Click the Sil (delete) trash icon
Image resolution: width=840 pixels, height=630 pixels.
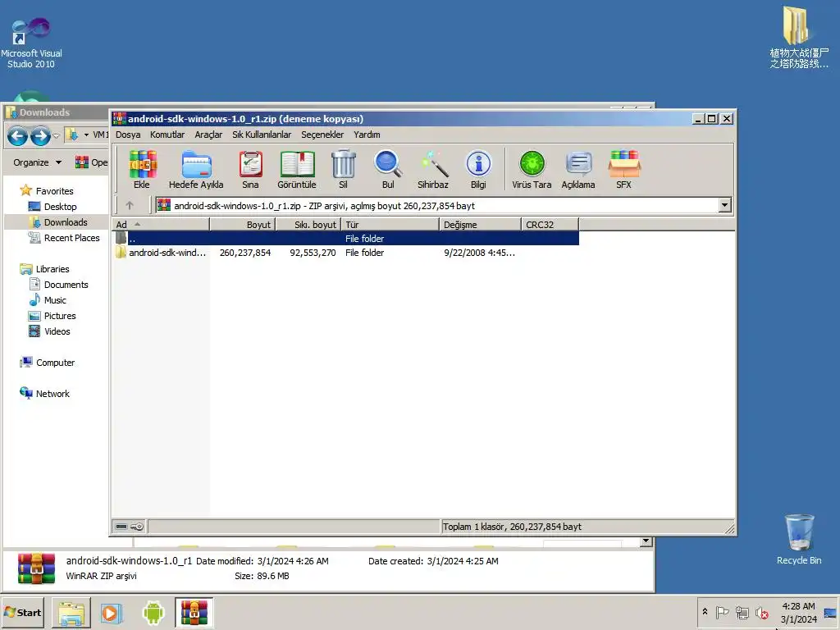343,170
